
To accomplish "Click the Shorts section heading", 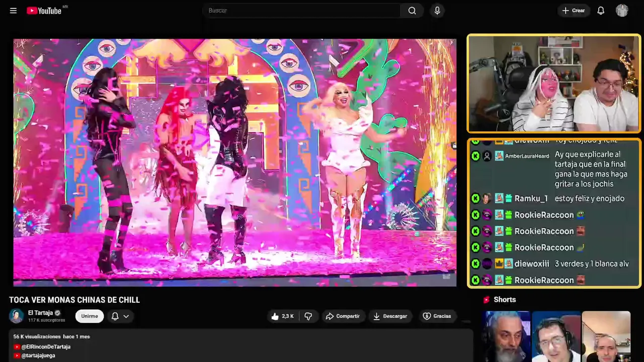I will coord(505,300).
